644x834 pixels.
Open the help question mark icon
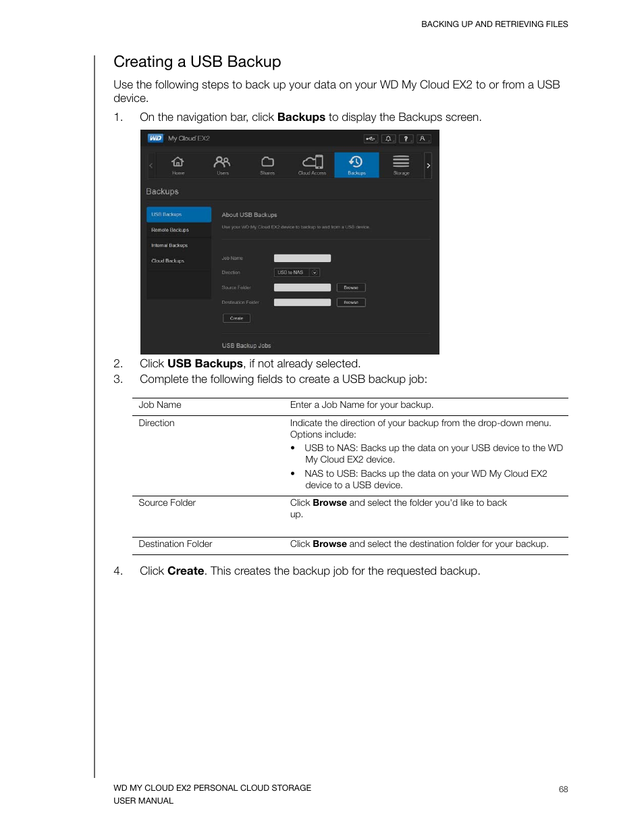coord(406,138)
